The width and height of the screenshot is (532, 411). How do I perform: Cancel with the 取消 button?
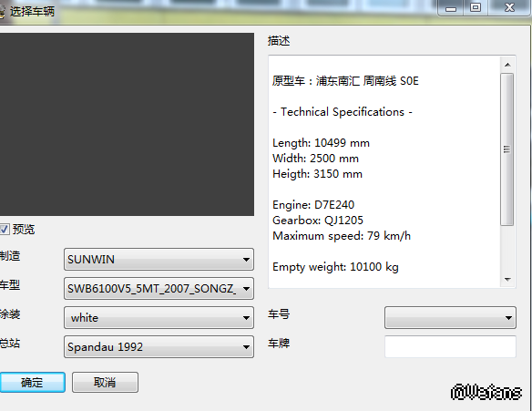pos(105,382)
